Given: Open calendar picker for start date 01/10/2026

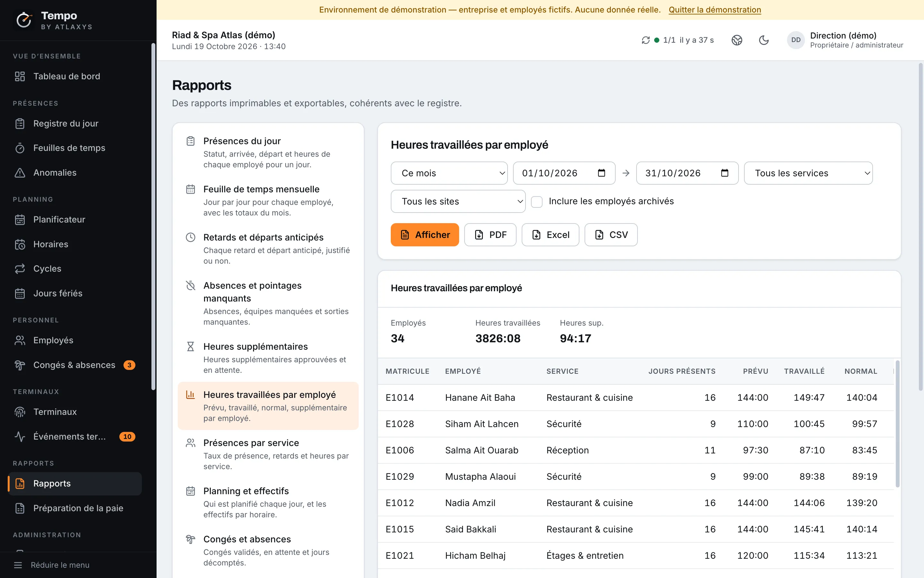Looking at the screenshot, I should tap(601, 173).
